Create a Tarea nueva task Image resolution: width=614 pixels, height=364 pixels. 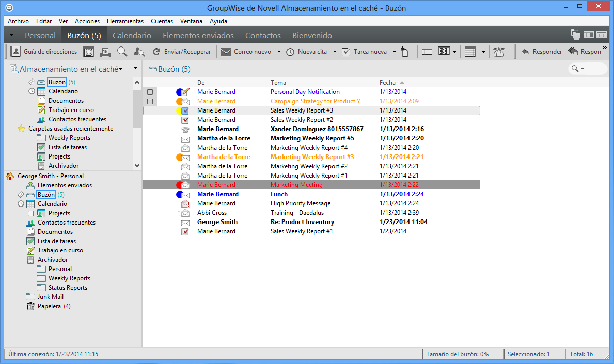coord(365,52)
